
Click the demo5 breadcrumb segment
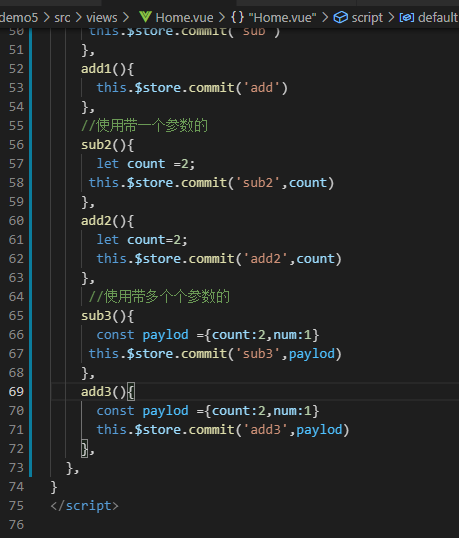point(19,17)
